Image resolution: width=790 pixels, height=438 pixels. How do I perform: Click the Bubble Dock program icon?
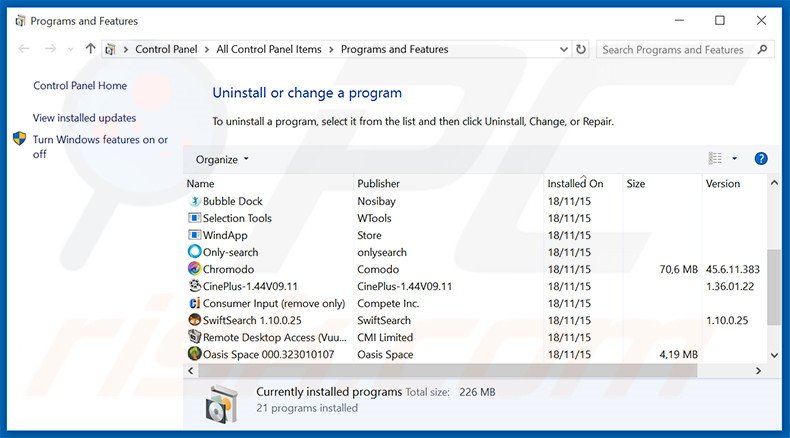[x=194, y=201]
